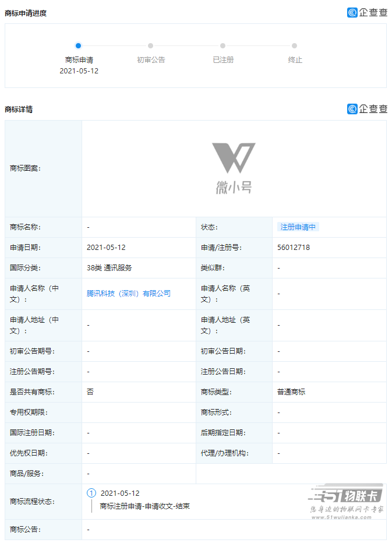Screen dimensions: 392x543
Task: Click the 企查查 logo beside 商标详情
Action: (x=367, y=109)
